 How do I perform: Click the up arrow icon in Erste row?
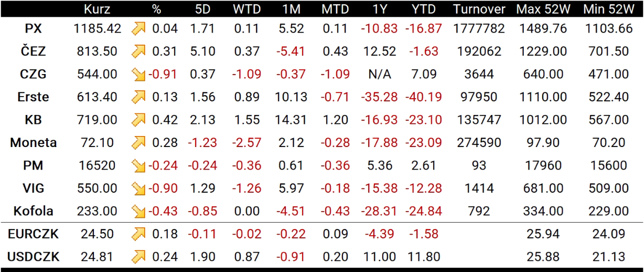click(138, 97)
